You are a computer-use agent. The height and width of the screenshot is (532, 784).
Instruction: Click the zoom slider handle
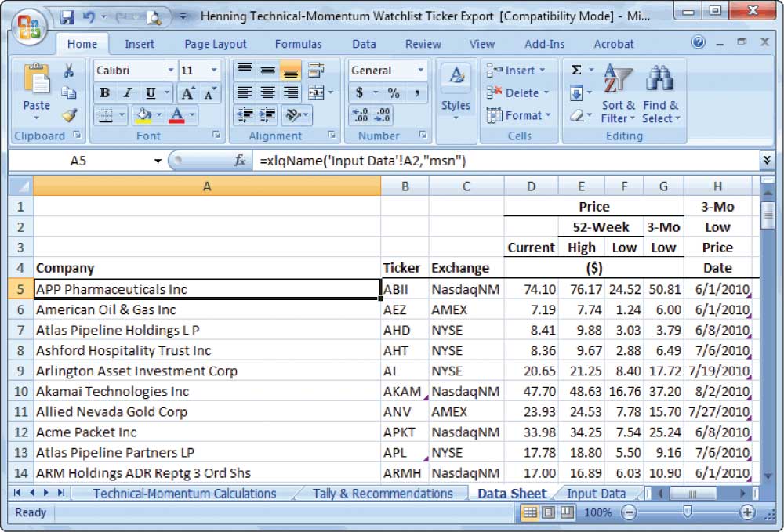point(688,512)
